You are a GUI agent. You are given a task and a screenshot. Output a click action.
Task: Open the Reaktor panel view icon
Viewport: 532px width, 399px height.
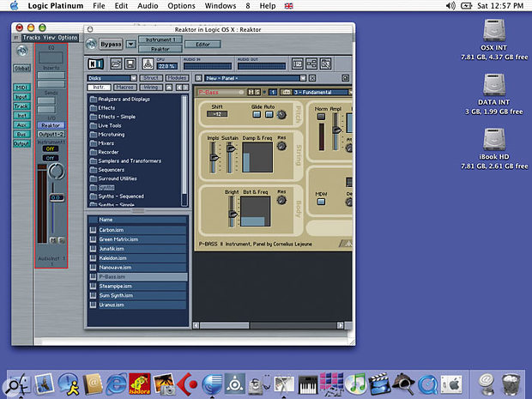[298, 63]
